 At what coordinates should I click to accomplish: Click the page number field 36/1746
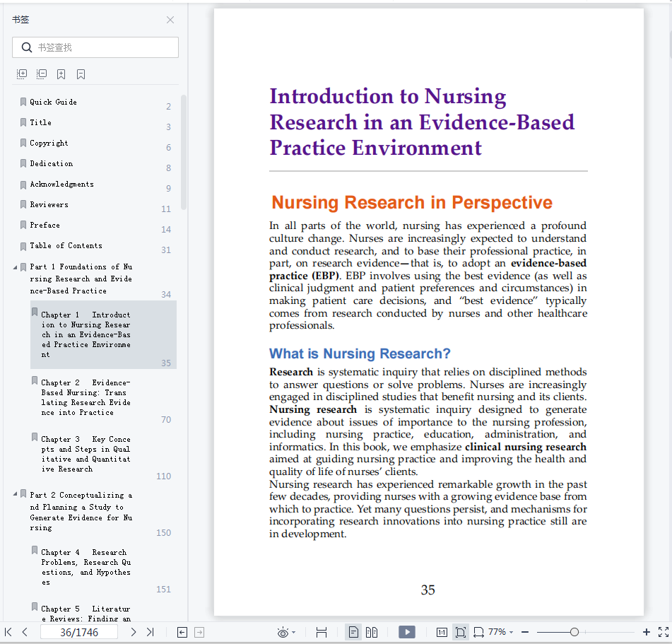79,632
